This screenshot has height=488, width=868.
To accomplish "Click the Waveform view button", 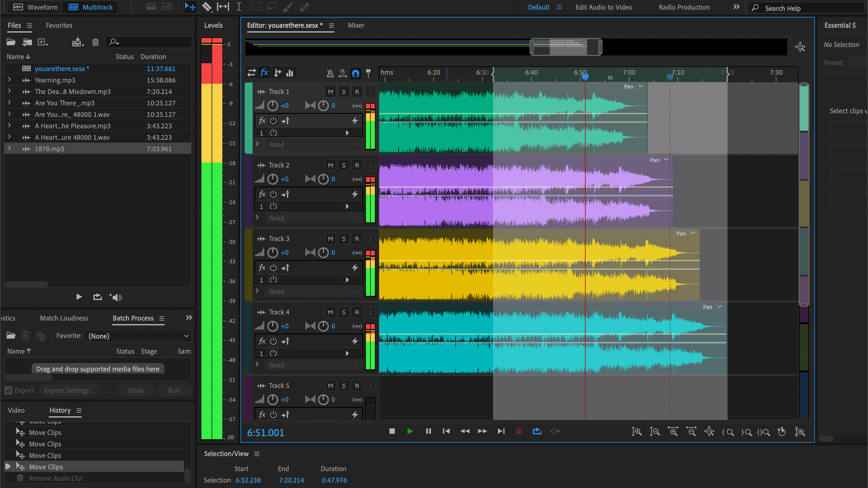I will pos(36,7).
